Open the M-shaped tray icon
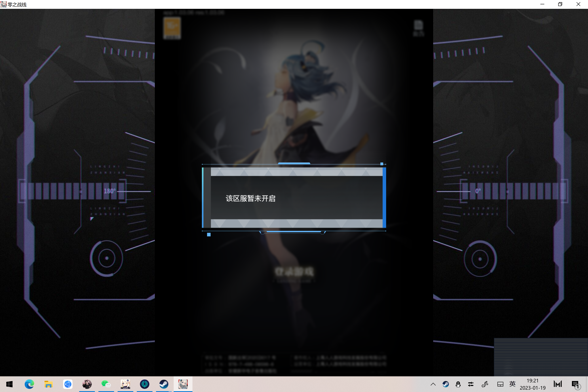Image resolution: width=588 pixels, height=392 pixels. 557,384
